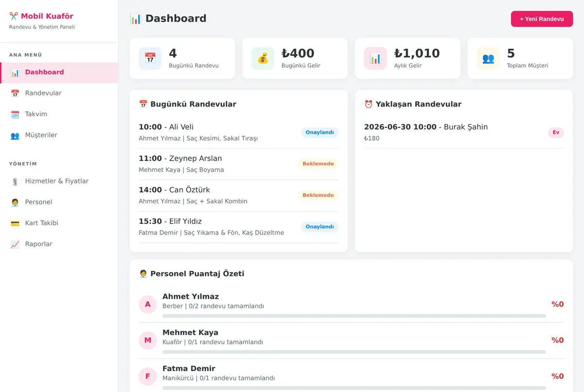Click the Personel person icon in sidebar
584x392 pixels.
point(15,203)
